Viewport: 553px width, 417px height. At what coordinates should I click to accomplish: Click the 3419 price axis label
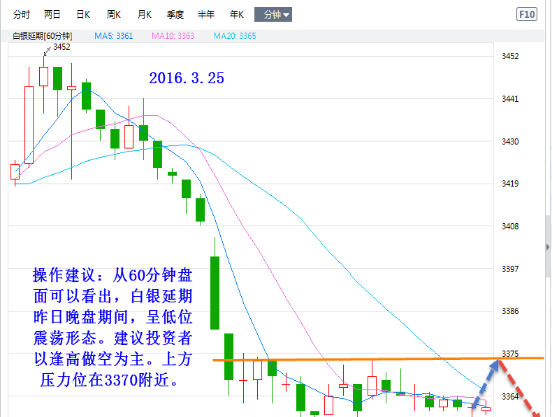(x=510, y=183)
